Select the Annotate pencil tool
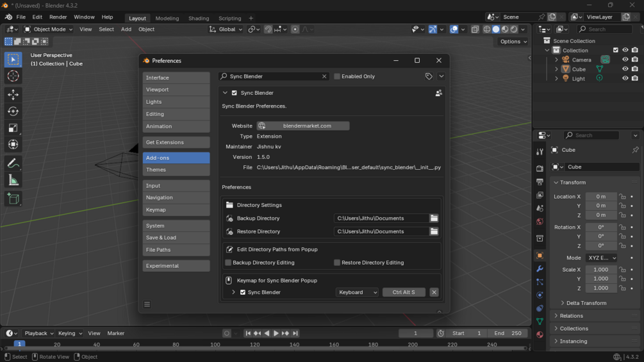 [13, 163]
